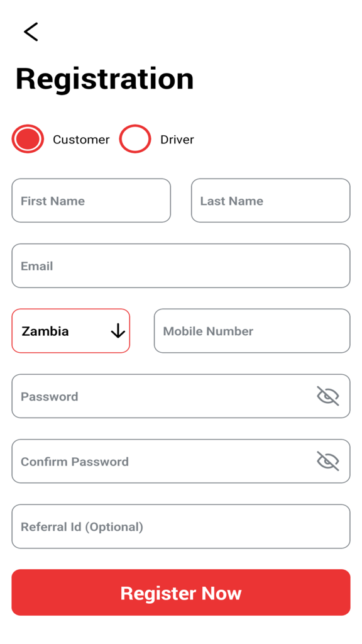This screenshot has height=644, width=362.
Task: Change the selected country from Zambia
Action: pos(70,331)
